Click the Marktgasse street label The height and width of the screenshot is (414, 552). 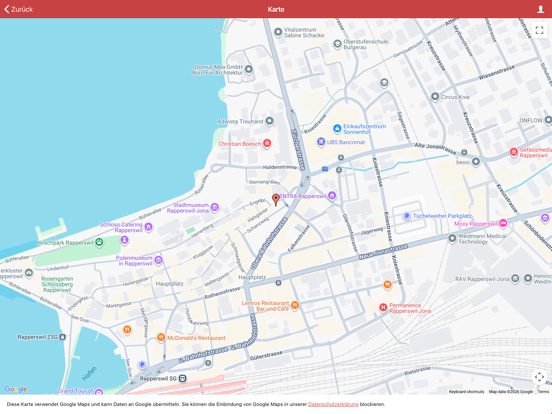click(119, 305)
